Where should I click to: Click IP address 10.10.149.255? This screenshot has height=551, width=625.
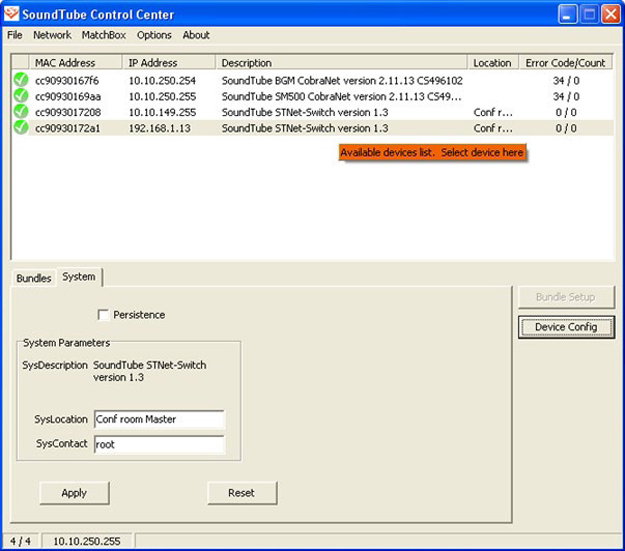click(x=162, y=112)
